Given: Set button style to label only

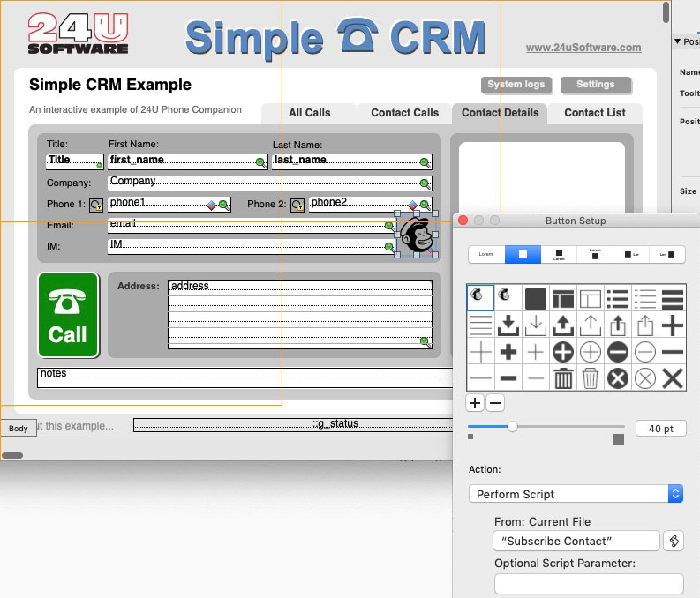Looking at the screenshot, I should click(486, 254).
